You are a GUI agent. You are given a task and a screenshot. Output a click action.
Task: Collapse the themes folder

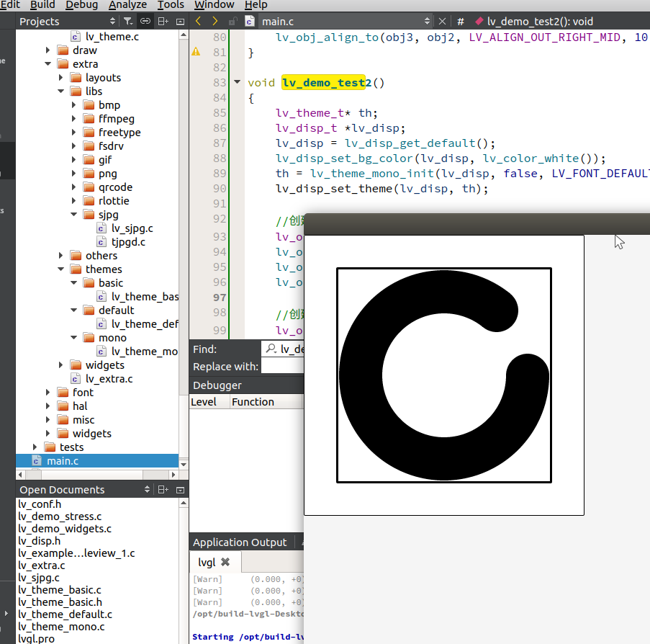pos(60,269)
